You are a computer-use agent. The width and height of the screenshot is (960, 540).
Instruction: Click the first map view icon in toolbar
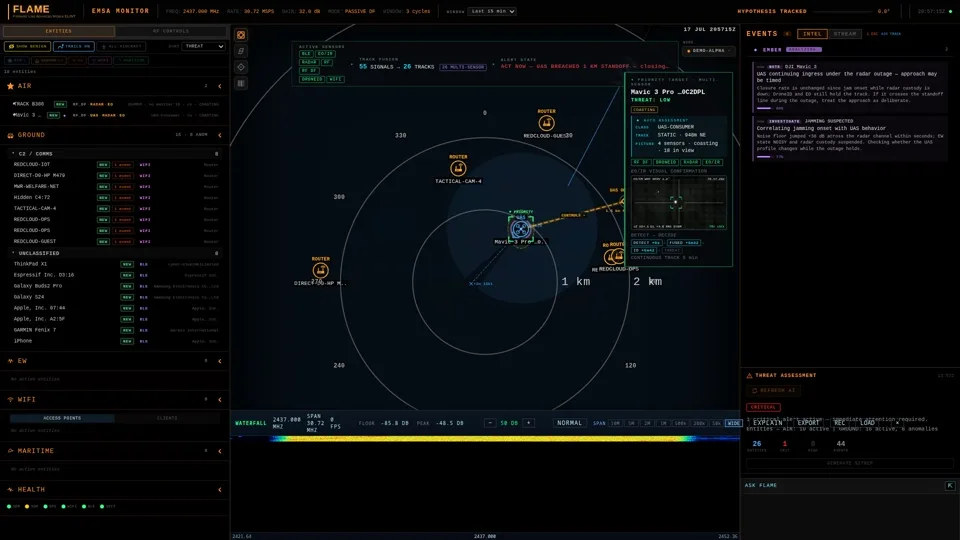[241, 36]
